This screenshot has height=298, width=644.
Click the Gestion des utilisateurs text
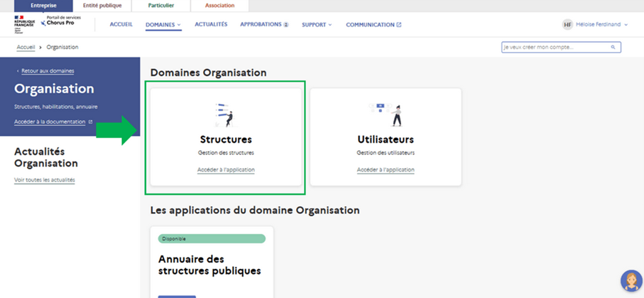[x=386, y=153]
